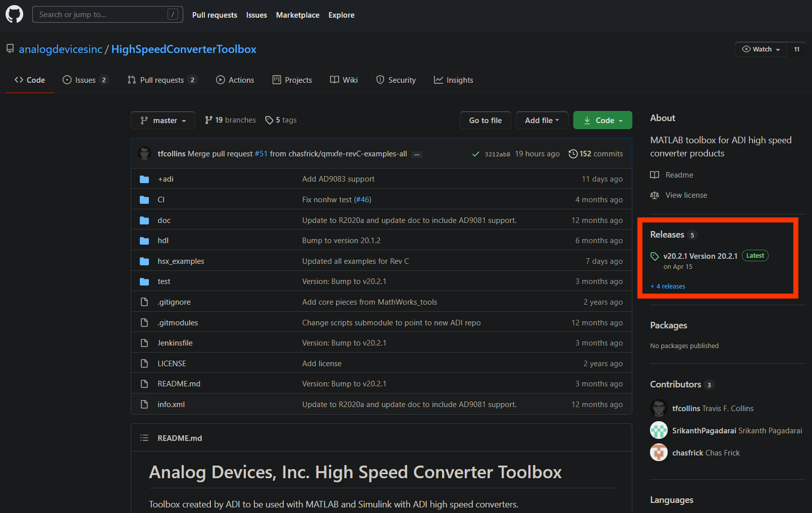812x513 pixels.
Task: Click tfcollins contributor avatar
Action: 659,408
